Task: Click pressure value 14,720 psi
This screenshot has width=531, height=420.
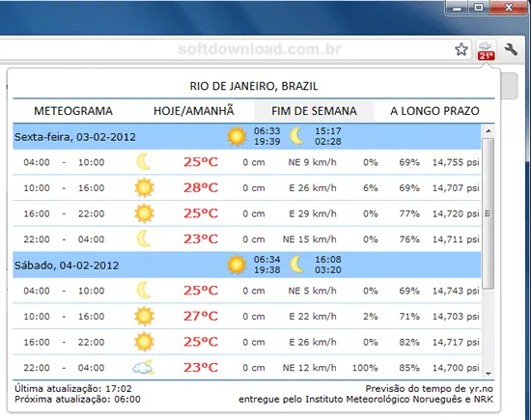Action: [456, 214]
